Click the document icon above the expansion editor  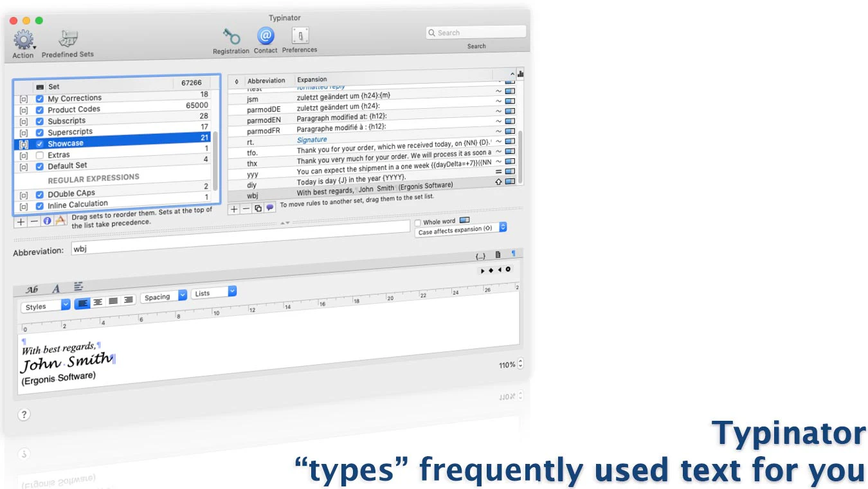coord(498,255)
